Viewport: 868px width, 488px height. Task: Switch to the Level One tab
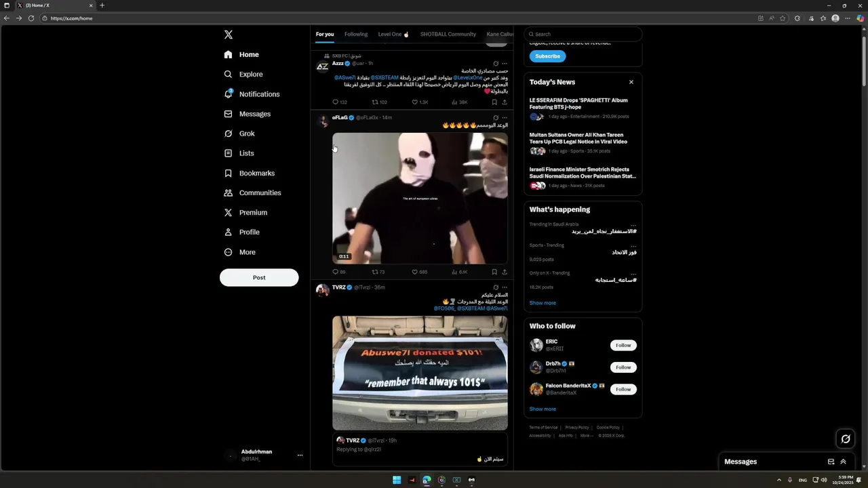click(393, 34)
